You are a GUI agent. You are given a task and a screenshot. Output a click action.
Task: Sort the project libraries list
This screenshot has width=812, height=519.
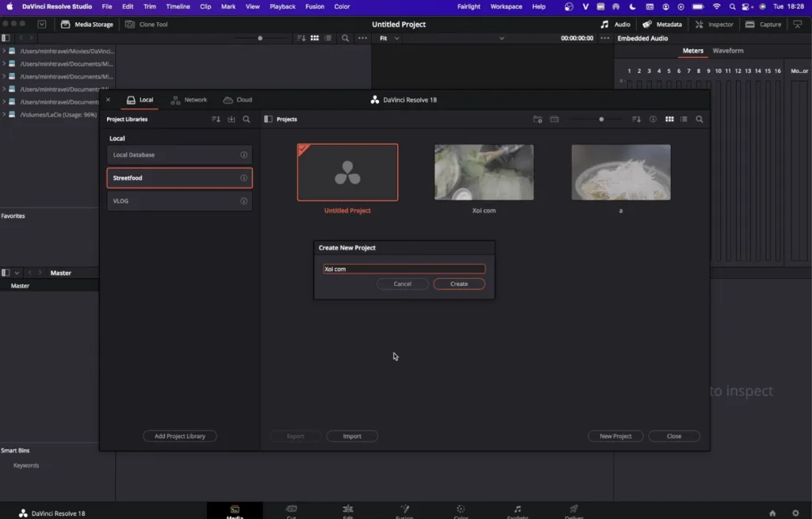(216, 119)
